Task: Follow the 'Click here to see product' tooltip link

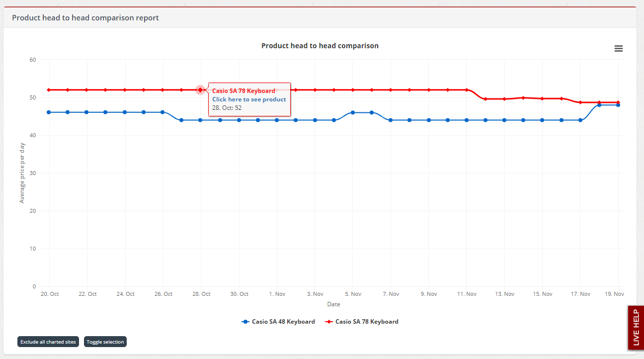Action: coord(249,99)
